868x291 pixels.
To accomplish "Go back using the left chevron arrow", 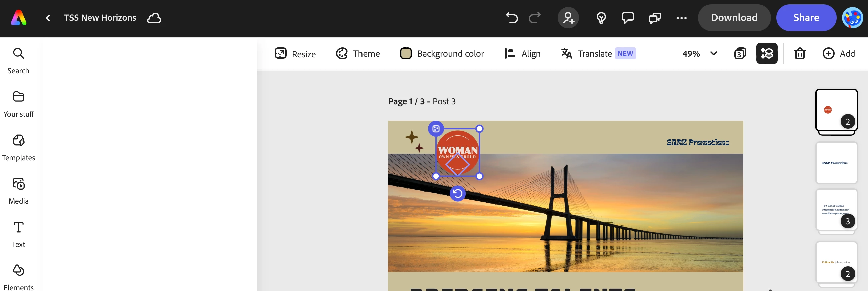I will (x=48, y=18).
